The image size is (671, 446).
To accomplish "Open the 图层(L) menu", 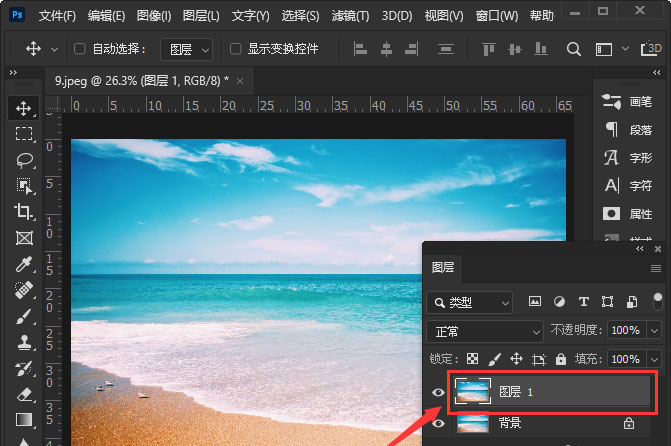I will click(x=201, y=16).
